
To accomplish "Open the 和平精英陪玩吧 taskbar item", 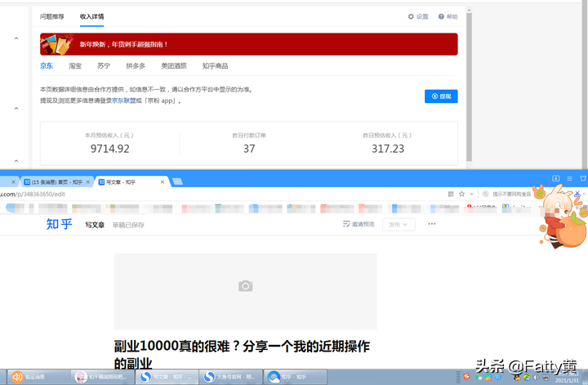I will click(102, 377).
